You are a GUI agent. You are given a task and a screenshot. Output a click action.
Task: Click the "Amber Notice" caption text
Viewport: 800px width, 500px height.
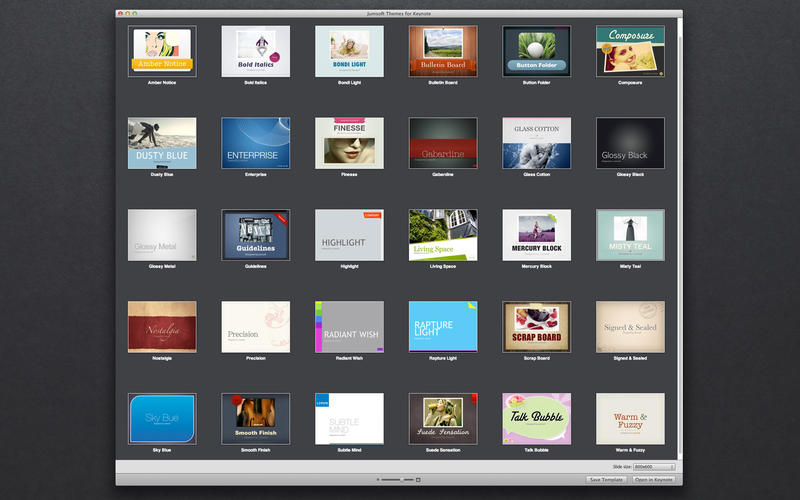pyautogui.click(x=162, y=83)
